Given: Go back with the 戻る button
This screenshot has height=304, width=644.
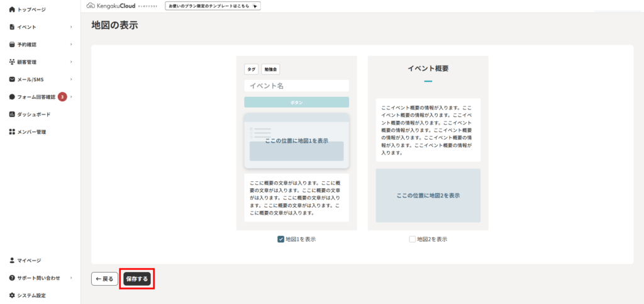Looking at the screenshot, I should tap(104, 278).
